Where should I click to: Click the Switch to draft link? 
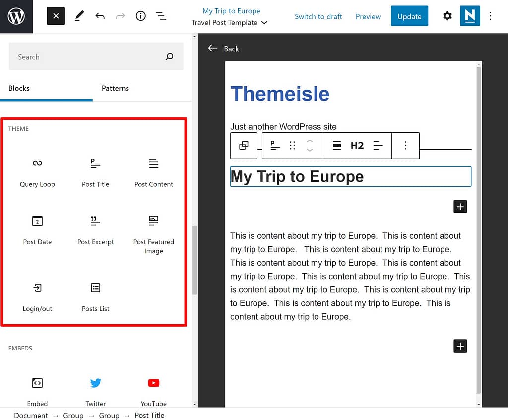318,16
